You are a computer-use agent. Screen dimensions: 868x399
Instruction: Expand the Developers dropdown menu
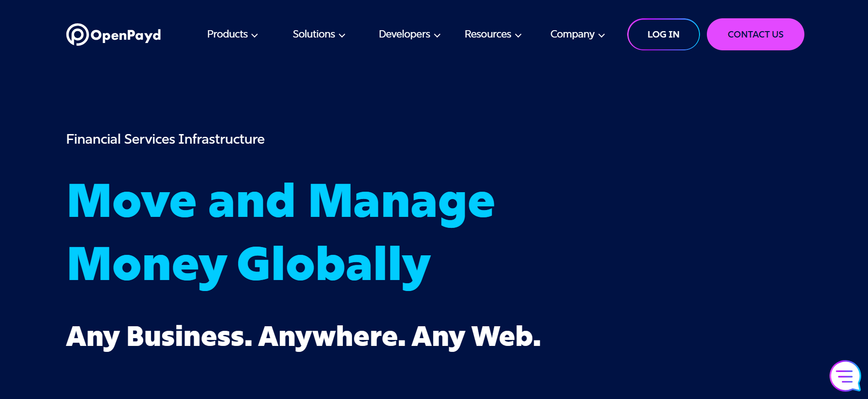[x=410, y=34]
